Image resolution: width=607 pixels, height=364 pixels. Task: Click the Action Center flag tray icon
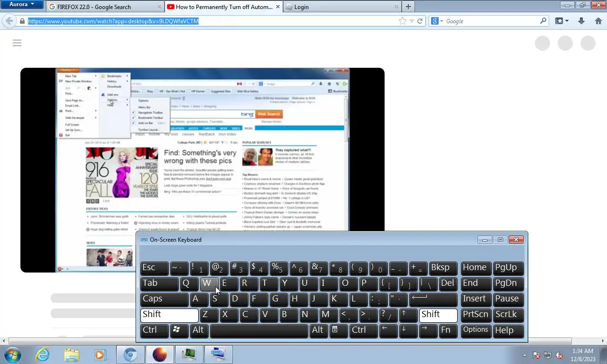(536, 355)
